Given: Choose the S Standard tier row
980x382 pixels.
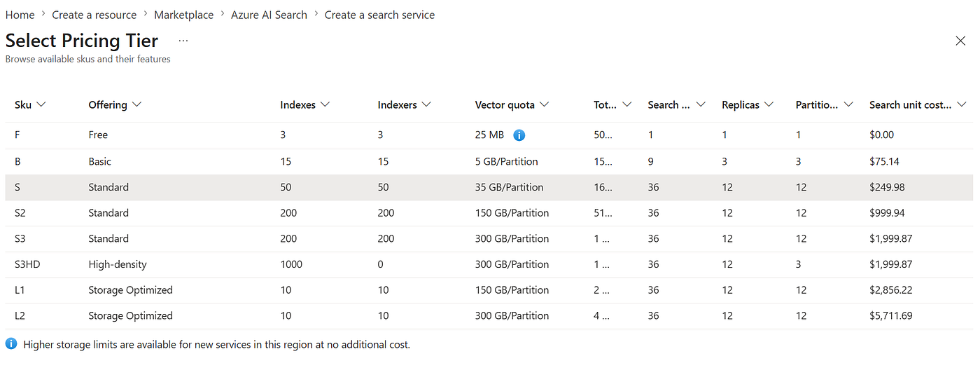Looking at the screenshot, I should pos(489,188).
